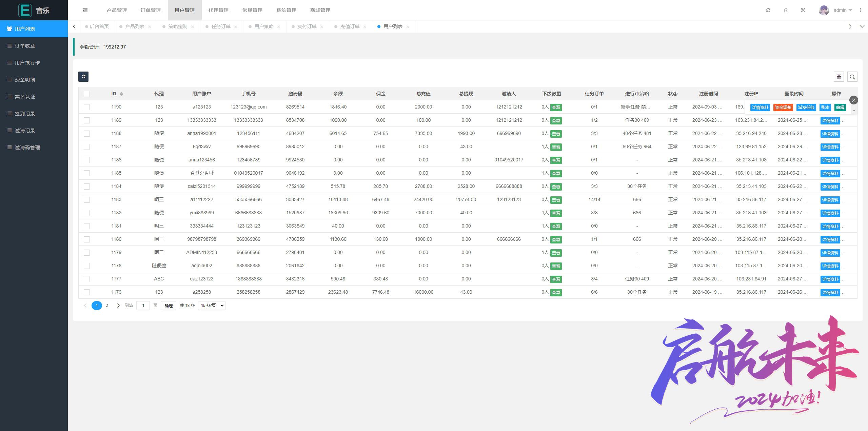Open the 系统管理 top menu
This screenshot has width=868, height=431.
pyautogui.click(x=286, y=10)
